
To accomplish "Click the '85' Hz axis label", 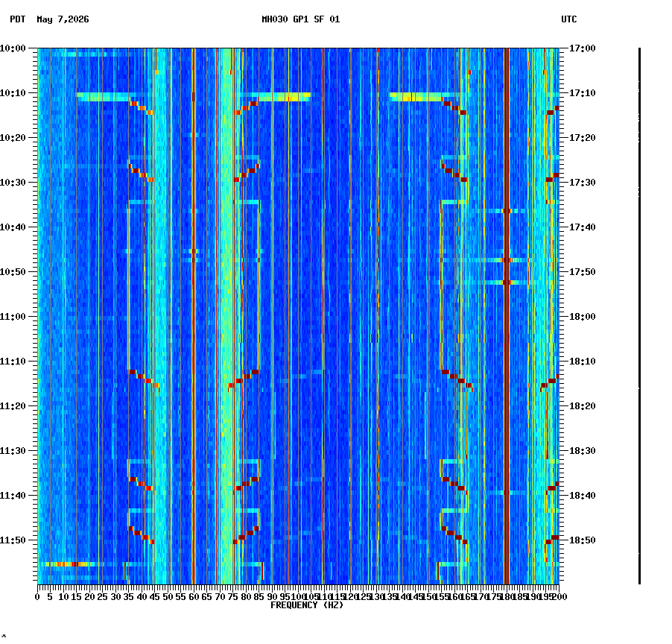I will pos(259,597).
